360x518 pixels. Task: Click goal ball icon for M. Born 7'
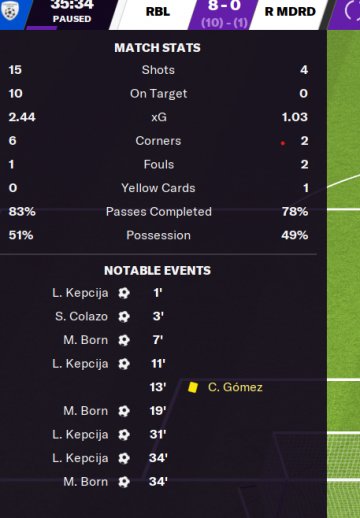tap(124, 340)
